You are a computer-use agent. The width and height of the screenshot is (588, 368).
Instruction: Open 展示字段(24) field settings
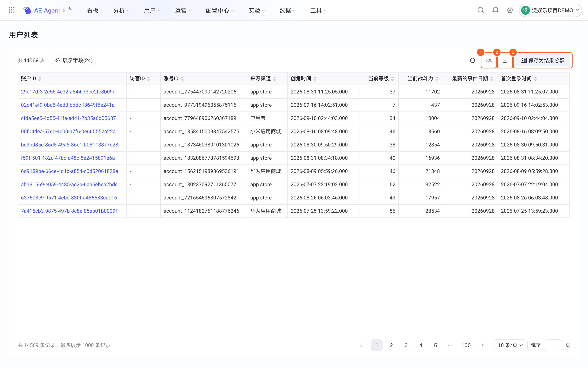tap(74, 60)
